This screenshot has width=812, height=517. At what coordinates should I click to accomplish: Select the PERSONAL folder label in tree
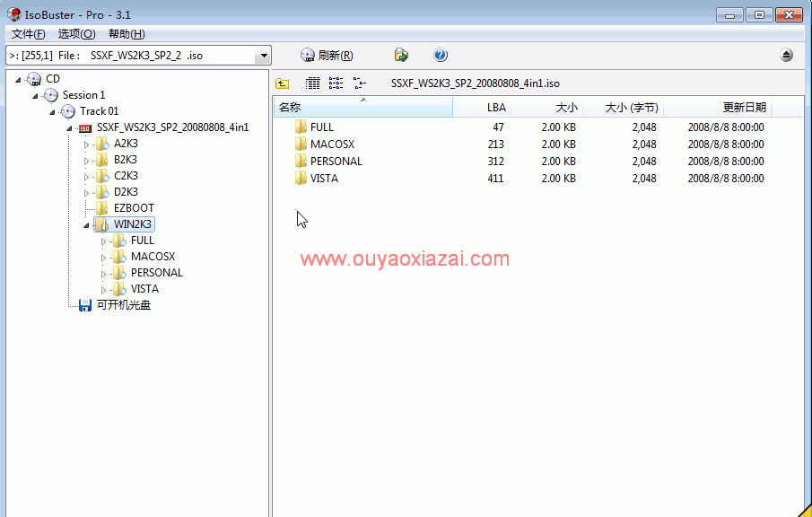(x=157, y=273)
